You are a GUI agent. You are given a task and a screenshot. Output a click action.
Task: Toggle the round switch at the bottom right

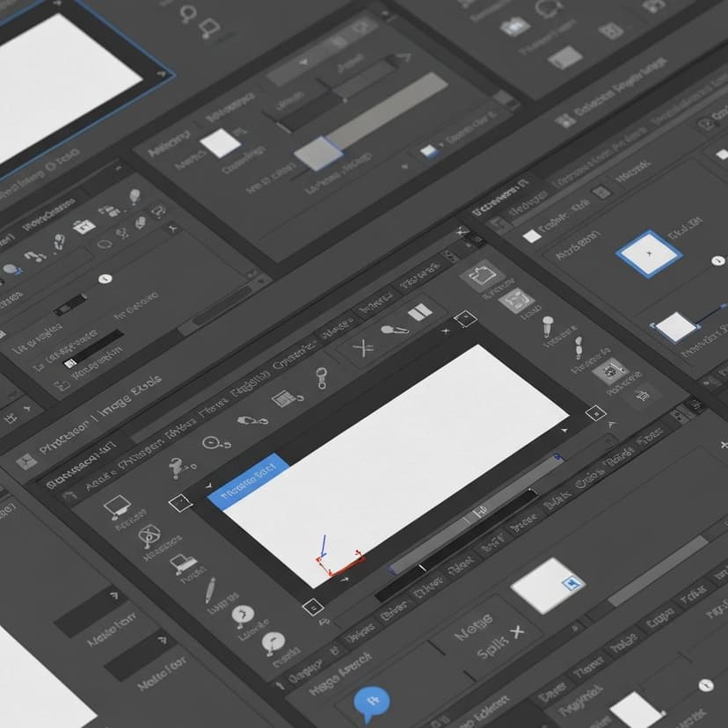coord(704,685)
